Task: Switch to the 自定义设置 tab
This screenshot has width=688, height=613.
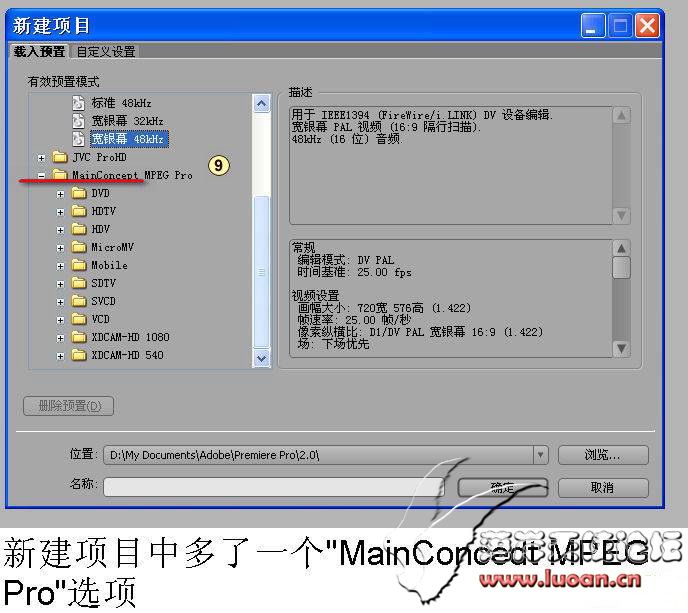Action: [106, 52]
